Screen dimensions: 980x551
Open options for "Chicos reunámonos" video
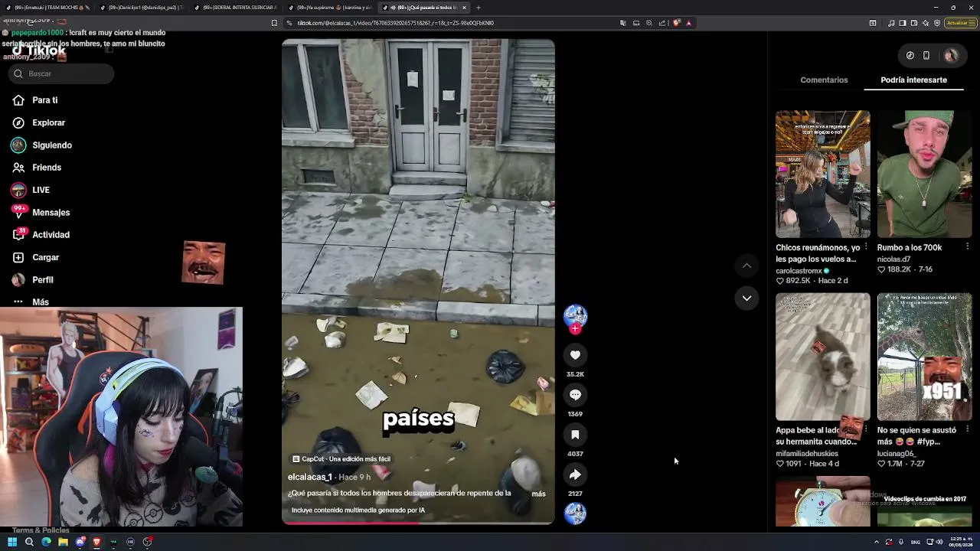866,247
